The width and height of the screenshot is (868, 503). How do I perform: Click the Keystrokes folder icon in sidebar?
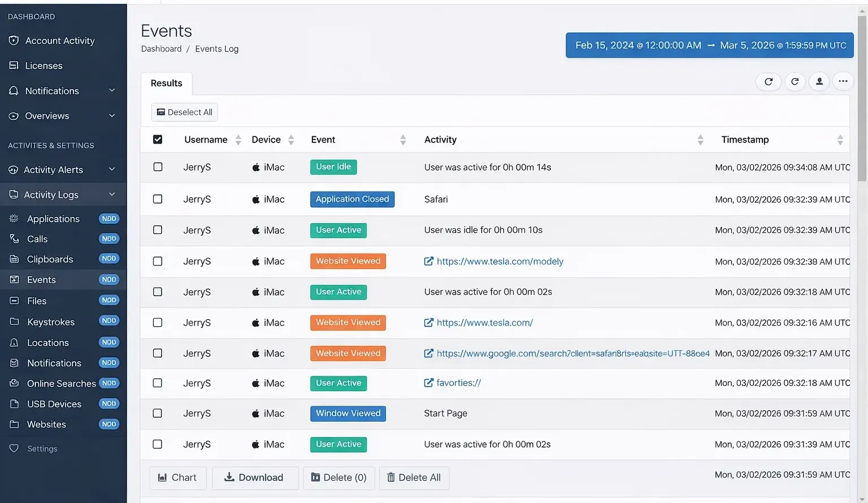point(14,322)
